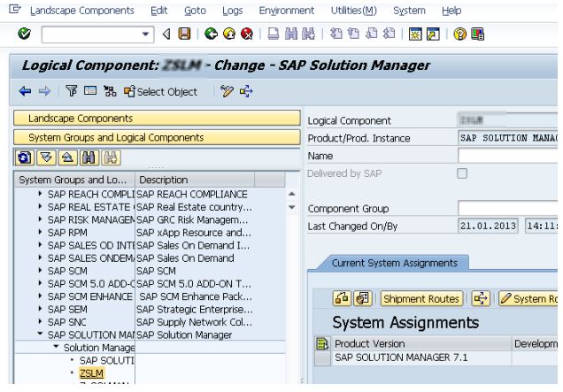The width and height of the screenshot is (563, 392).
Task: Click the green arrows icon after pencil
Action: tap(246, 91)
